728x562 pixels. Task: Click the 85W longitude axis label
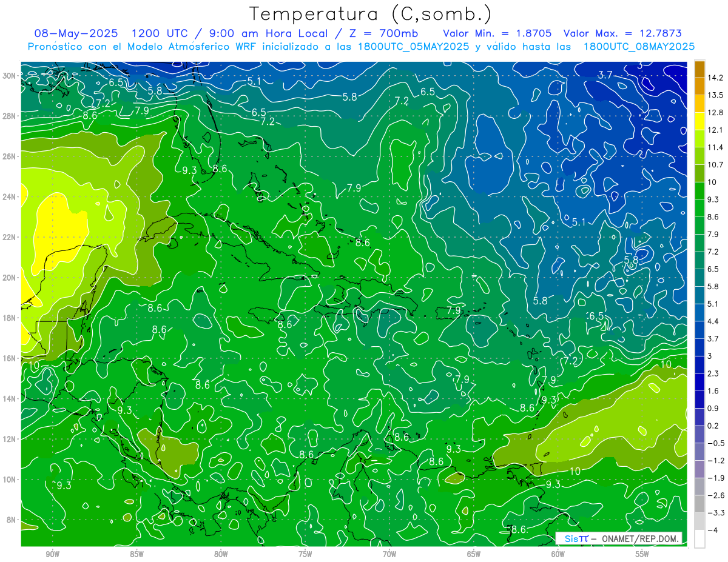point(136,554)
